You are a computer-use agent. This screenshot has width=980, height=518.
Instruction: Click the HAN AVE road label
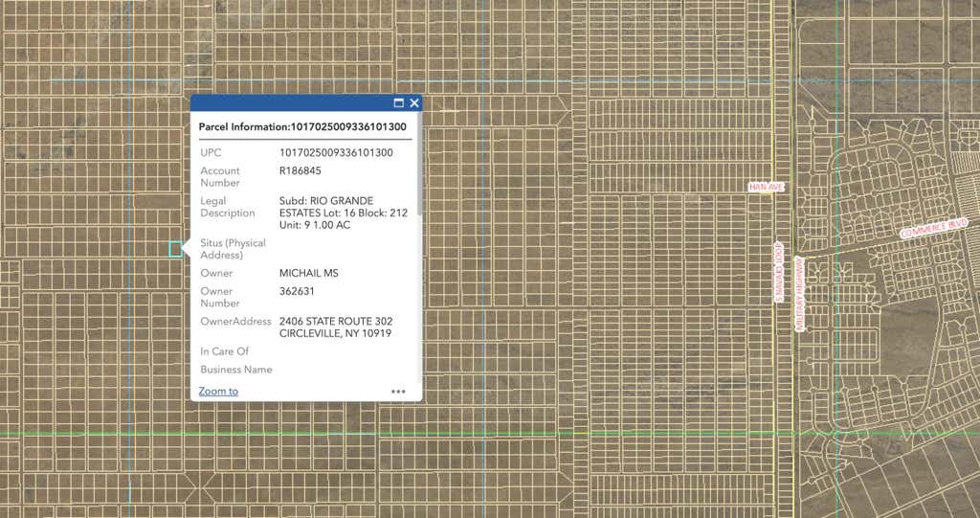click(x=767, y=187)
